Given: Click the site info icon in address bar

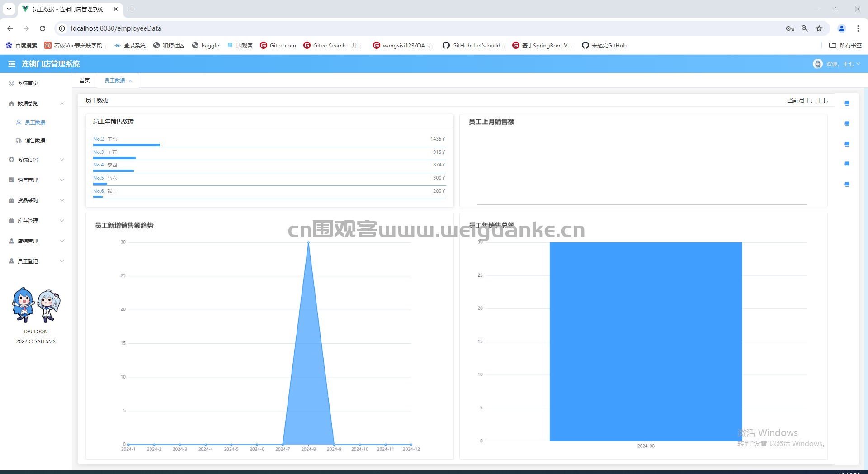Looking at the screenshot, I should (x=62, y=28).
